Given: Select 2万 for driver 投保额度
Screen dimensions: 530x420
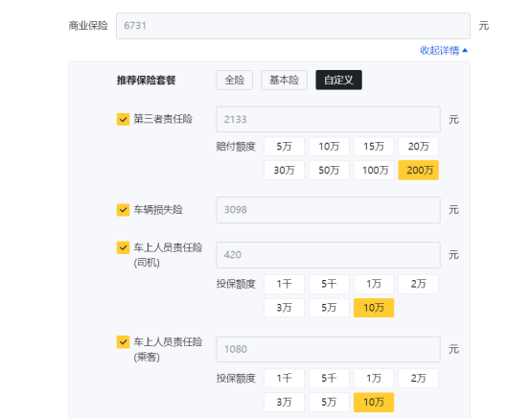Looking at the screenshot, I should [x=419, y=284].
